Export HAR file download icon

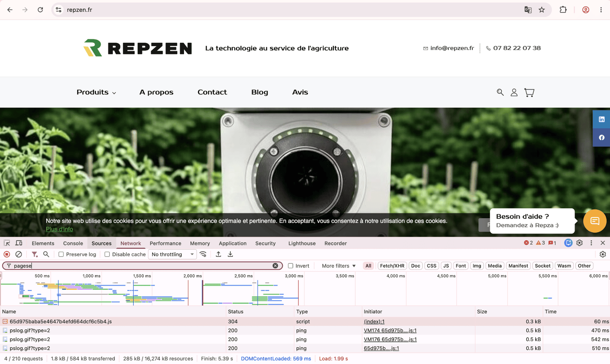[230, 254]
